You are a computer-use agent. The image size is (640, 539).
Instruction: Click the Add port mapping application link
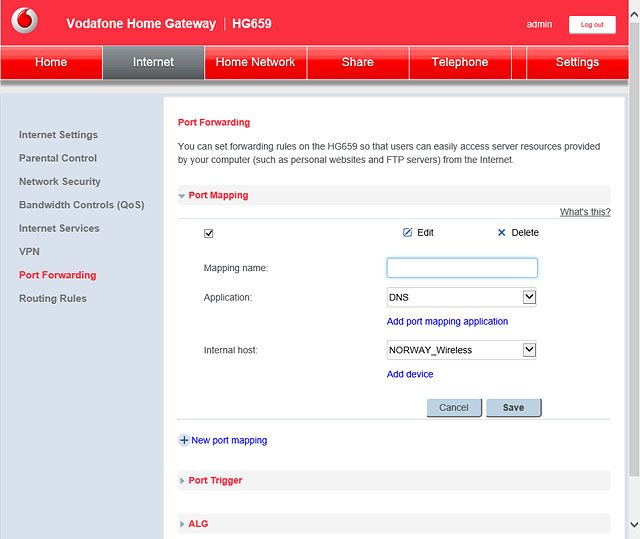coord(447,322)
